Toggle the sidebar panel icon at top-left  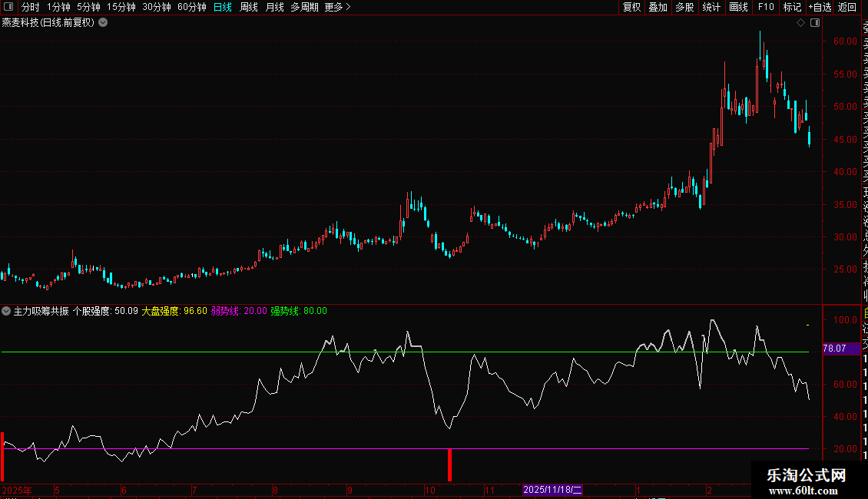point(8,7)
